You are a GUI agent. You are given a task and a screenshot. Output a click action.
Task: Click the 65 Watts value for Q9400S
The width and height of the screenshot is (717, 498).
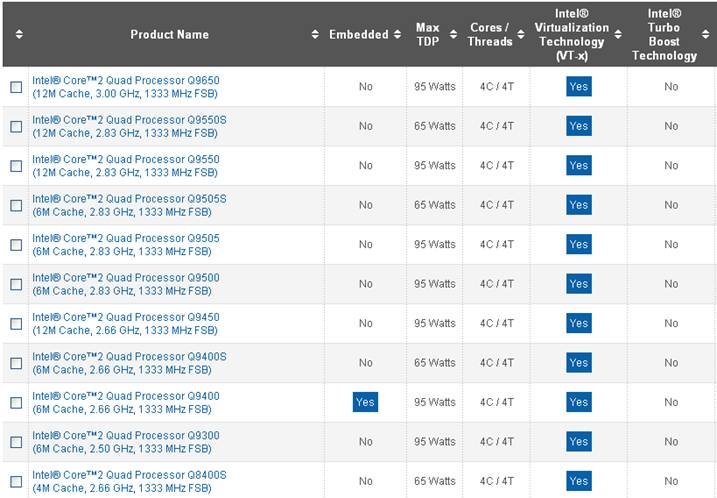click(x=435, y=363)
